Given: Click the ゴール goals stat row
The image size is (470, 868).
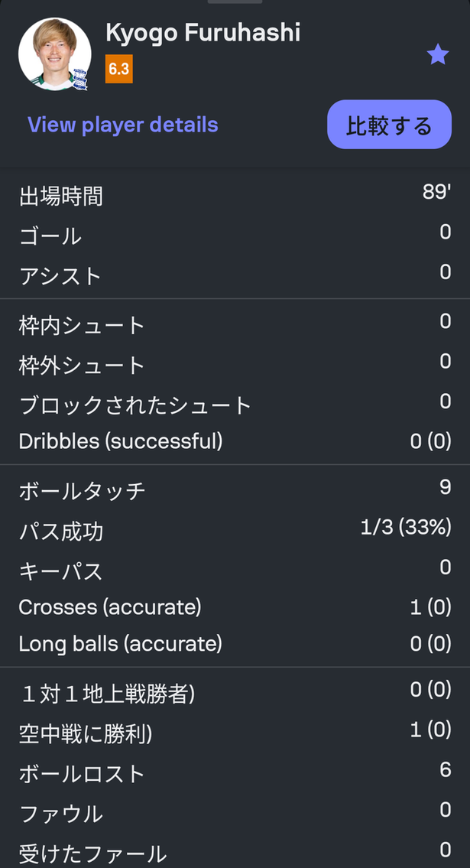Looking at the screenshot, I should [x=235, y=236].
